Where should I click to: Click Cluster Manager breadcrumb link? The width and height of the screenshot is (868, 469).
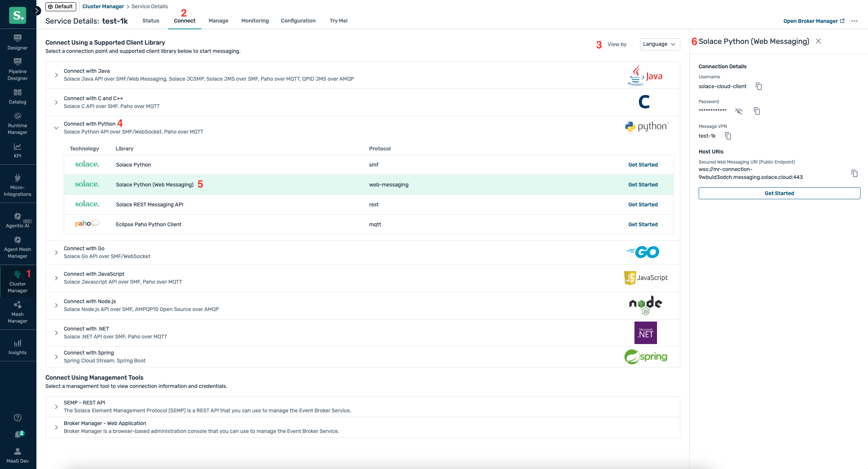pyautogui.click(x=103, y=6)
